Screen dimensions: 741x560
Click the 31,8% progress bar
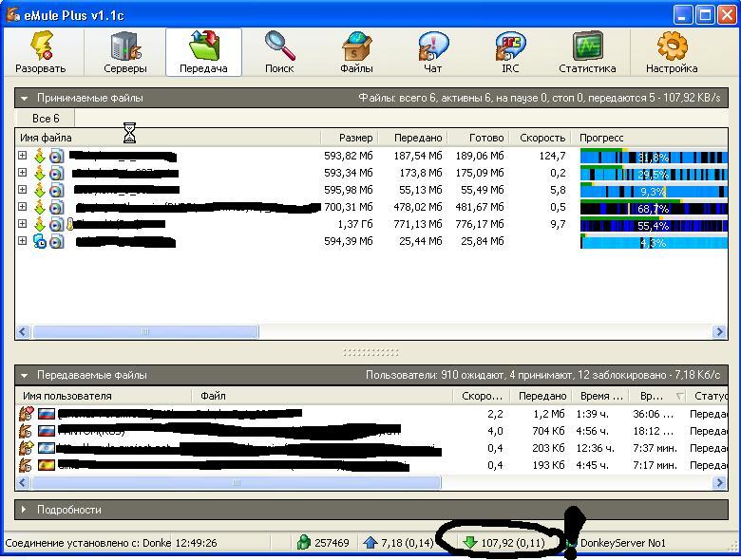point(654,157)
